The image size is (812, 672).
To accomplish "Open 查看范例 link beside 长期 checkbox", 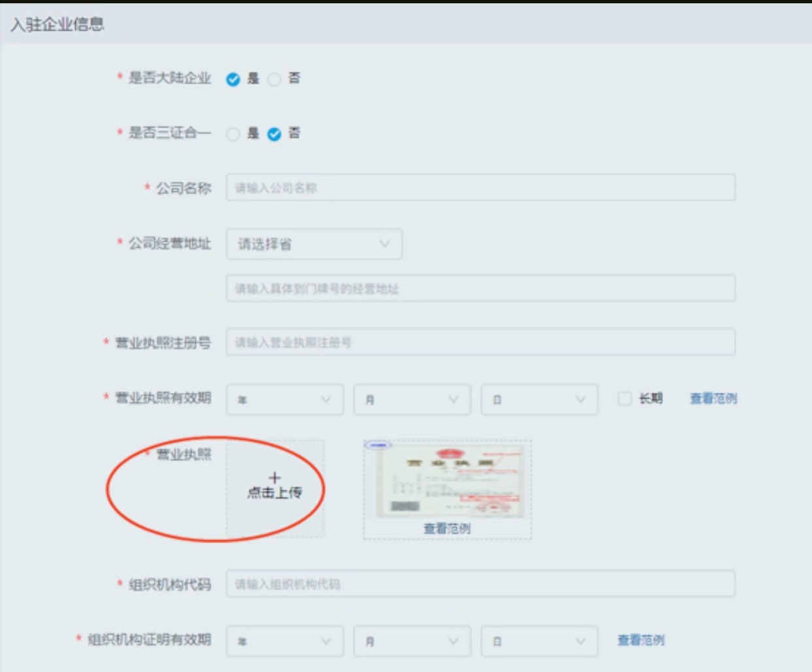I will [713, 398].
